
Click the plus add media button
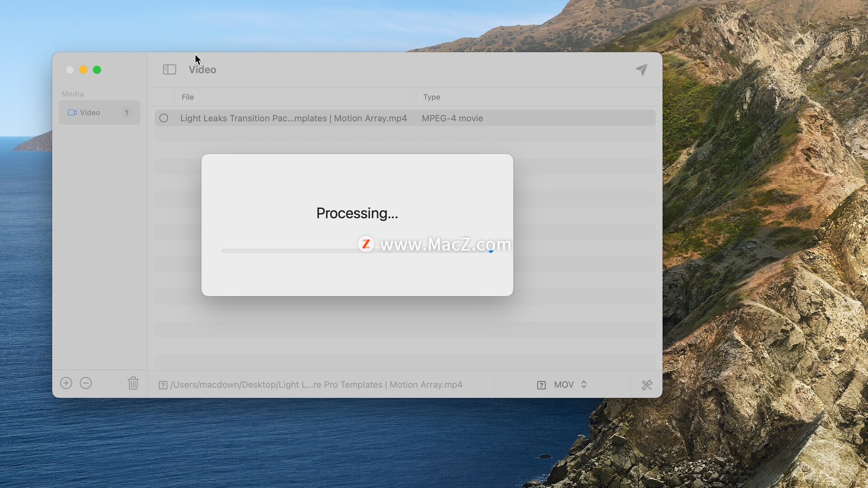pos(66,383)
